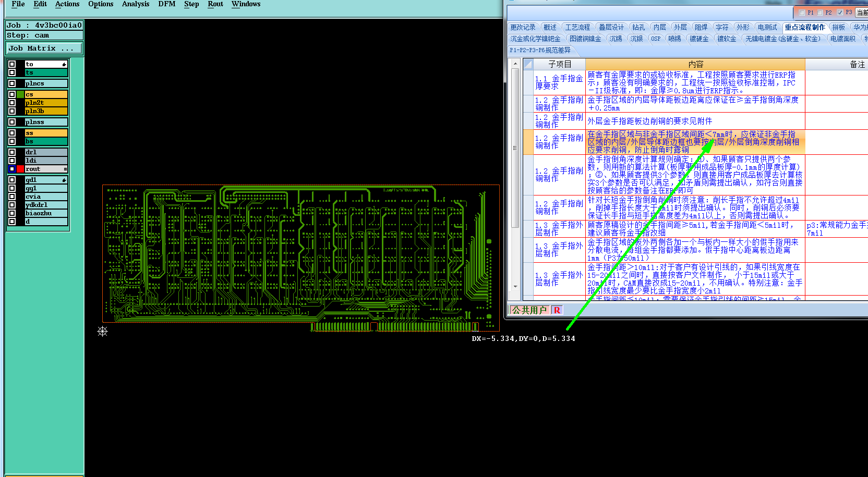The height and width of the screenshot is (477, 868).
Task: Toggle the checkbox of the 'to' layer
Action: pos(12,65)
